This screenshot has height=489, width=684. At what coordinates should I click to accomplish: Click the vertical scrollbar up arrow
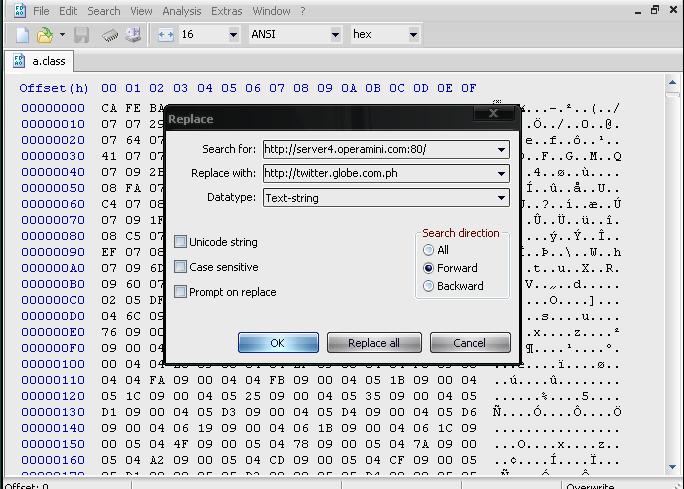(672, 82)
